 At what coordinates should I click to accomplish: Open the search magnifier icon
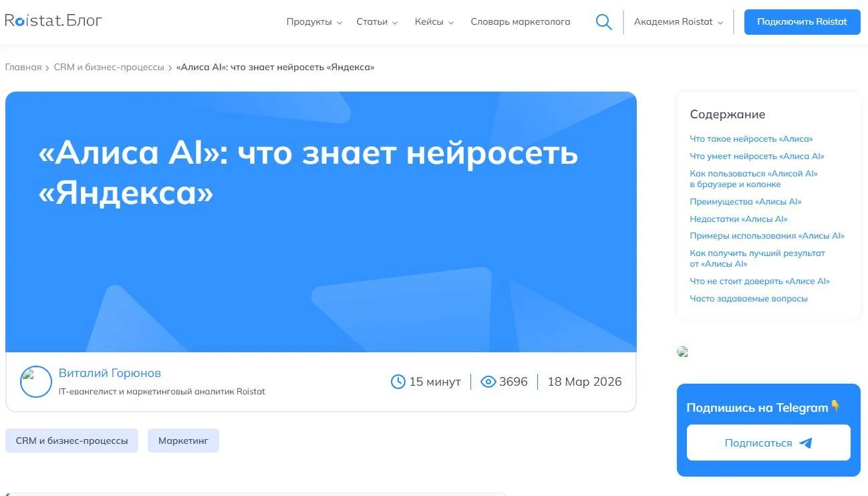[603, 22]
